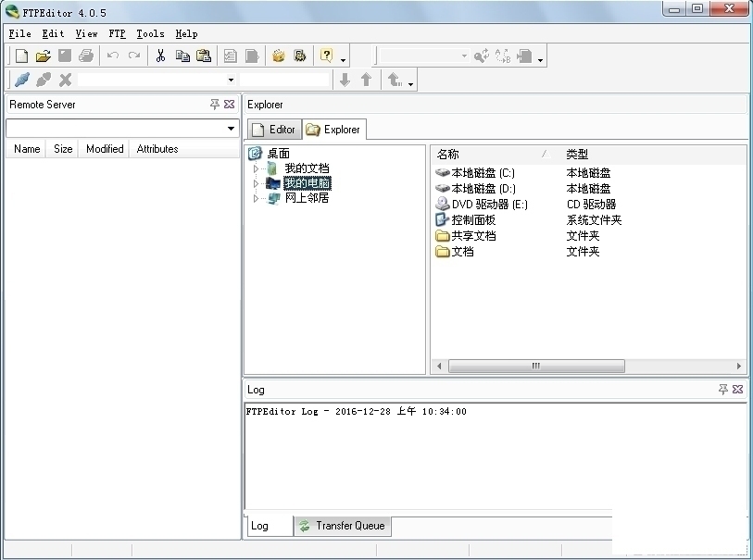Close the Log panel

738,389
